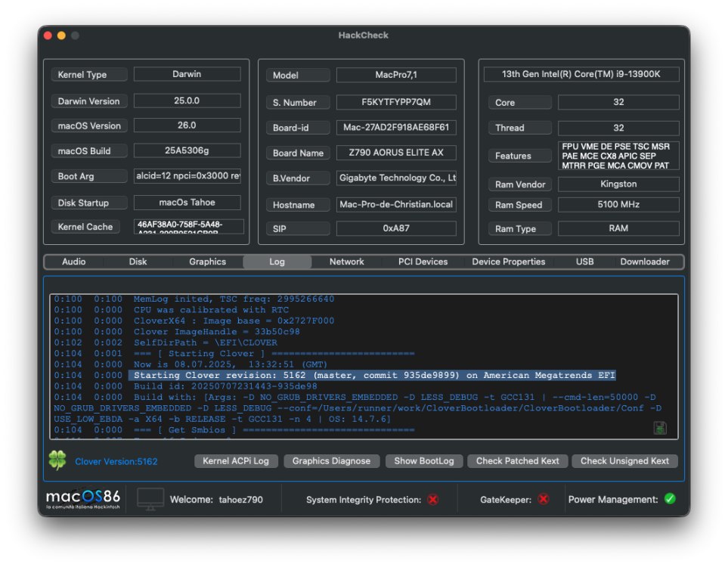
Task: Switch to the PCI Devices tab
Action: click(423, 262)
